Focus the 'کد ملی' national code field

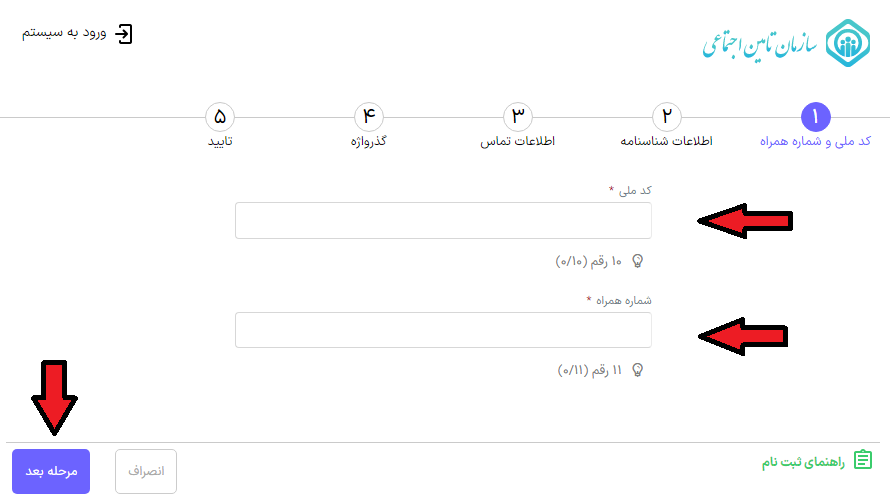(x=443, y=221)
